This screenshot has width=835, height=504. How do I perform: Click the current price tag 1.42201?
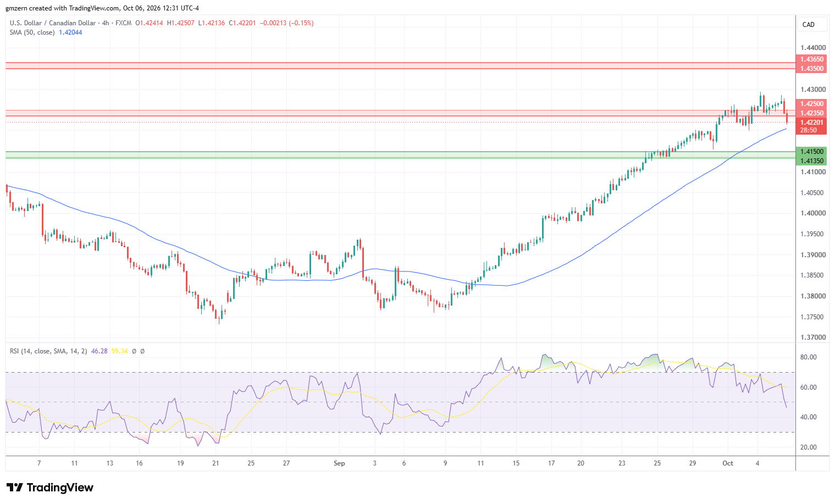811,123
